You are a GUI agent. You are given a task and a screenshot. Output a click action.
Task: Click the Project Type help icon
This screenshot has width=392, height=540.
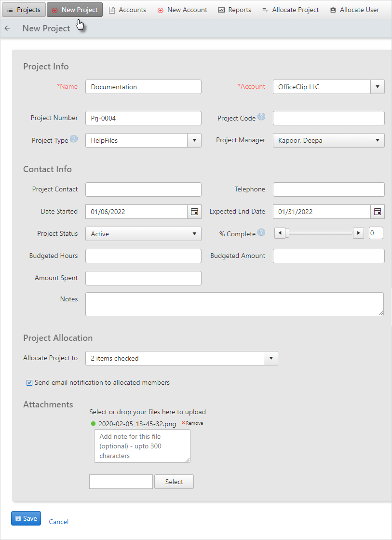pyautogui.click(x=74, y=138)
